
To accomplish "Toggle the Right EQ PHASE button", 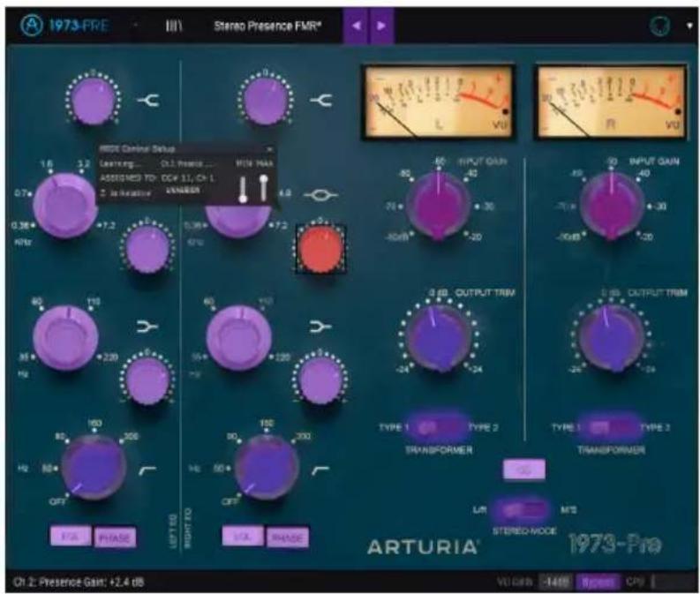I will click(x=287, y=538).
